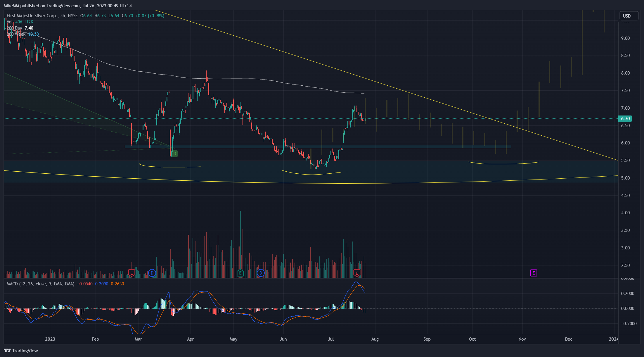This screenshot has height=357, width=644.
Task: Select the 200 Day 7.40 indicator legend
Action: (20, 28)
